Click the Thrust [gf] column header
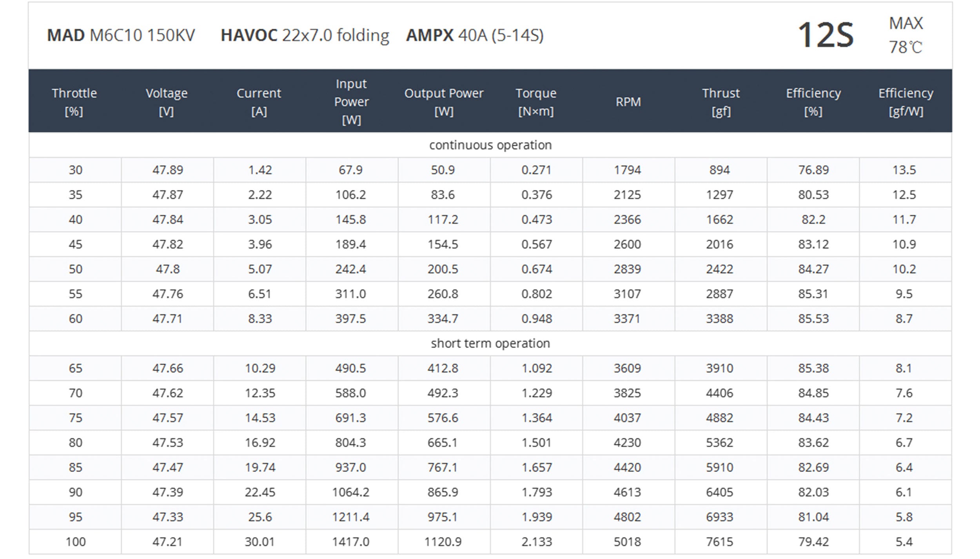This screenshot has height=559, width=980. click(720, 102)
